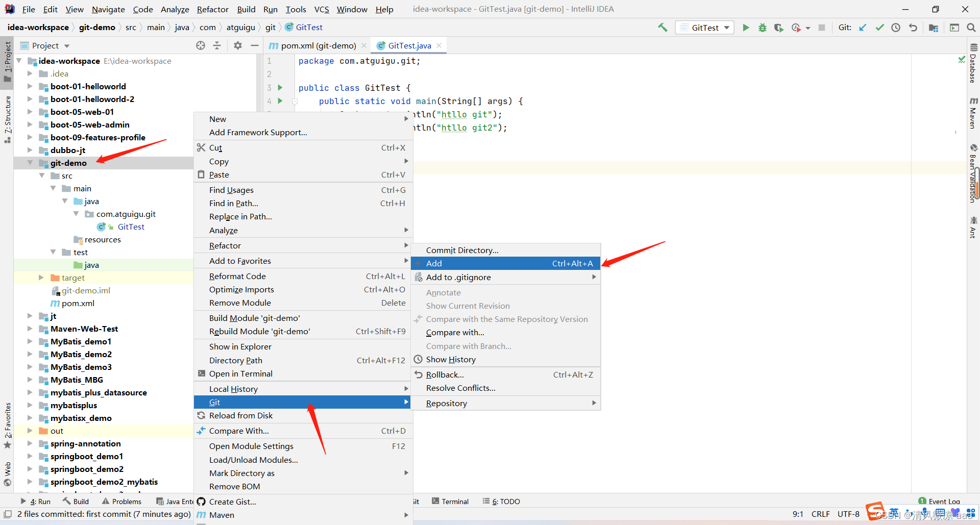Open the VCS menu in menu bar
This screenshot has width=980, height=525.
click(322, 9)
